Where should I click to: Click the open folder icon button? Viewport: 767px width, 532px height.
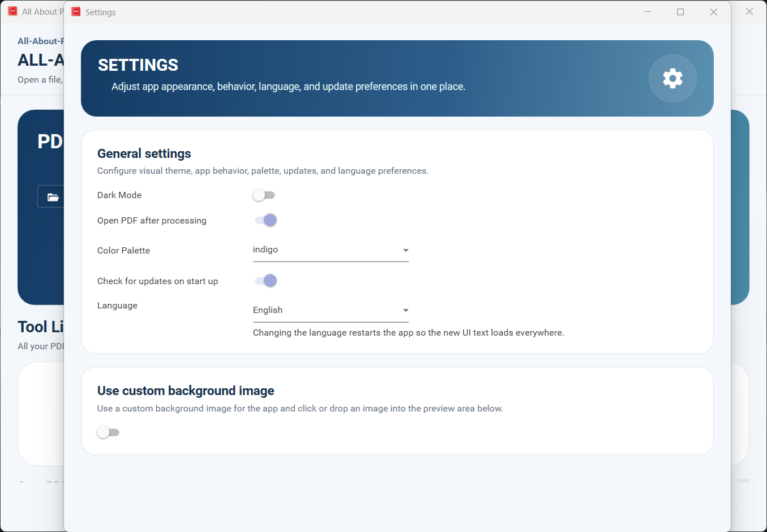53,197
